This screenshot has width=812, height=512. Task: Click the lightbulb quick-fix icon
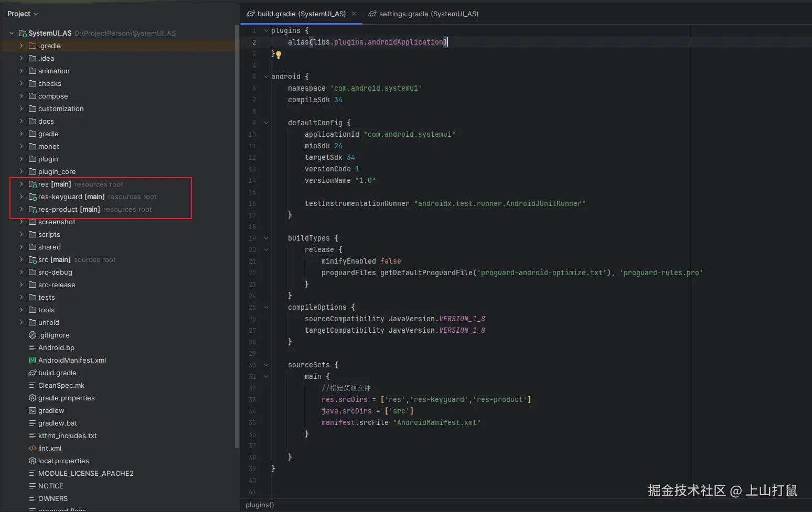[x=279, y=54]
